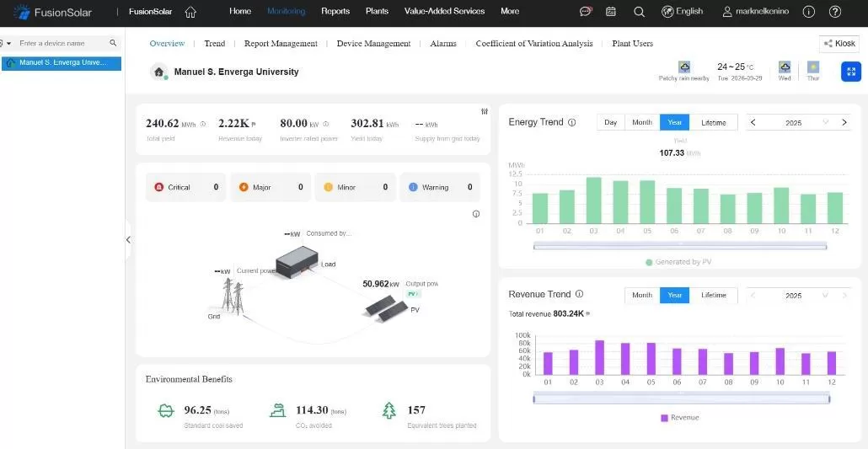Click Thursday's weather forecast icon
The width and height of the screenshot is (868, 449).
(813, 67)
